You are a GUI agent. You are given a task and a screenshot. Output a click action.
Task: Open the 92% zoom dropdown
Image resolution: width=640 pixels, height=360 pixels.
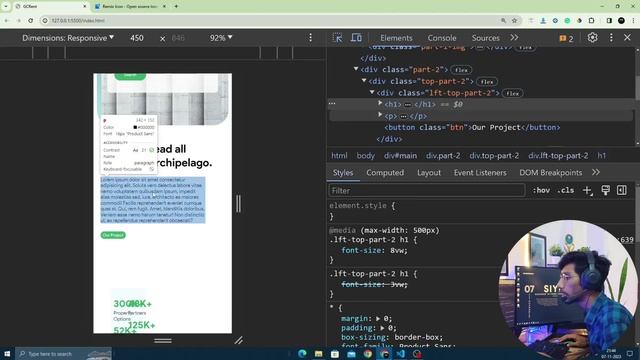221,38
